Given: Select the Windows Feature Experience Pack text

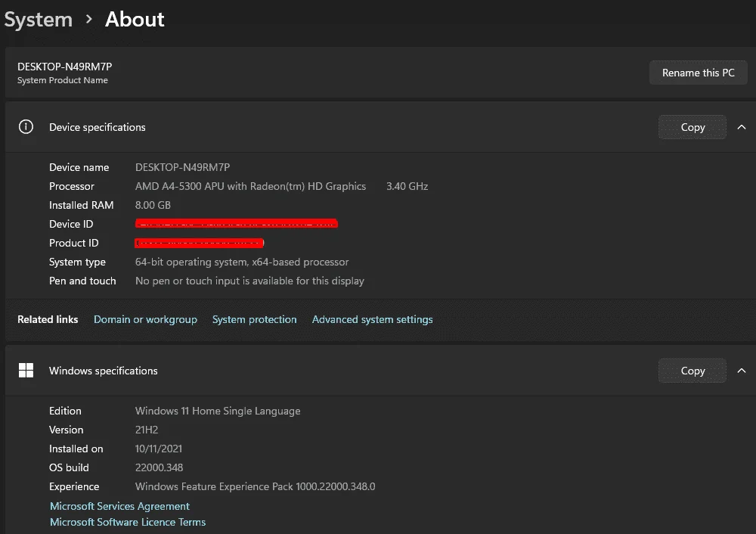Looking at the screenshot, I should point(255,486).
